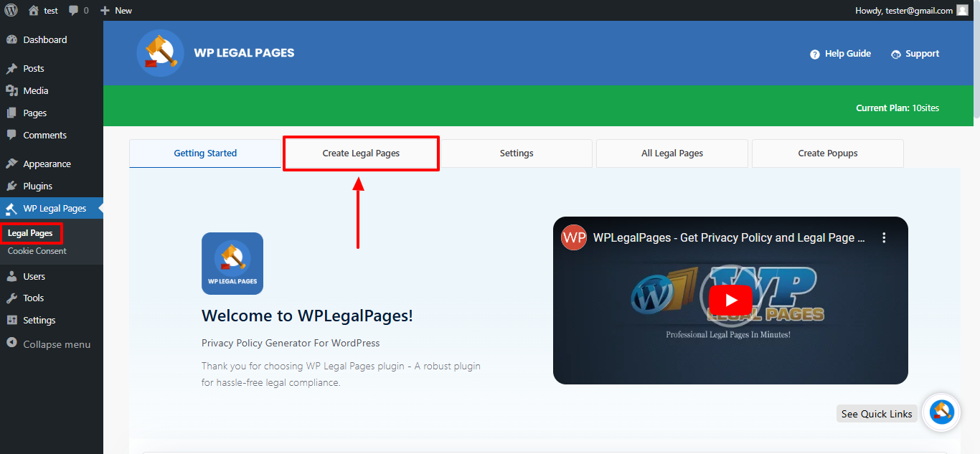
Task: Open the Help Guide question mark icon
Action: (815, 53)
